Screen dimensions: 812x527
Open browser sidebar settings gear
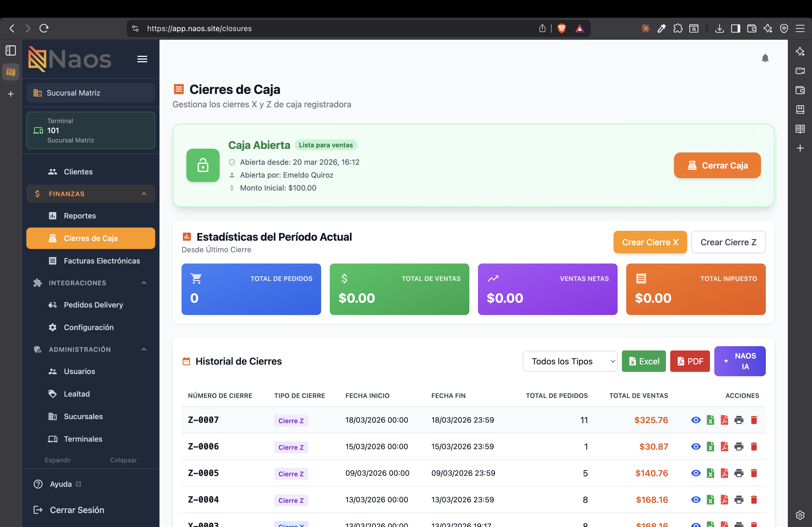[800, 515]
